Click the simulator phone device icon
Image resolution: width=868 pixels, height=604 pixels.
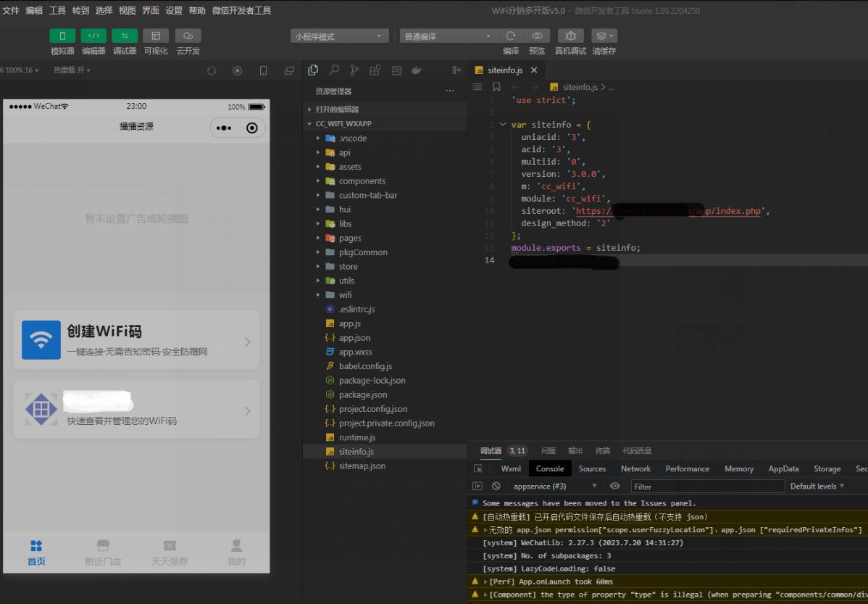tap(264, 70)
